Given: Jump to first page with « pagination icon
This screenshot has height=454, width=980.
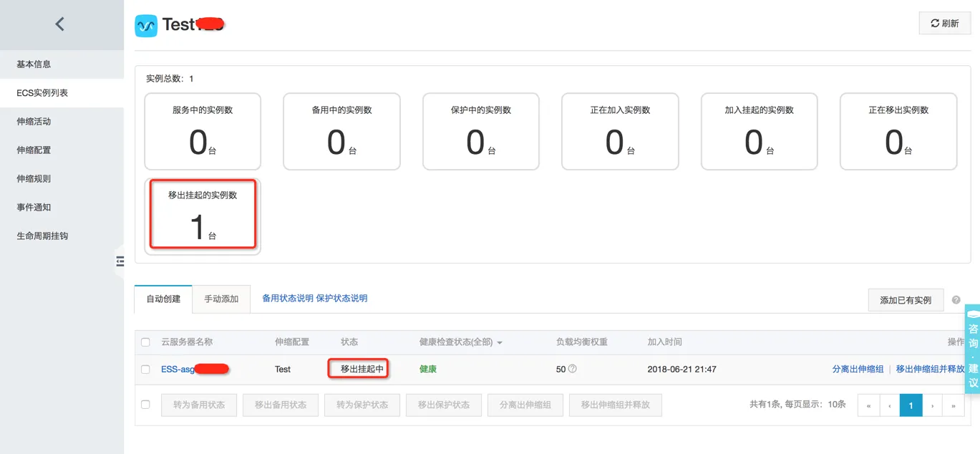Looking at the screenshot, I should [868, 405].
